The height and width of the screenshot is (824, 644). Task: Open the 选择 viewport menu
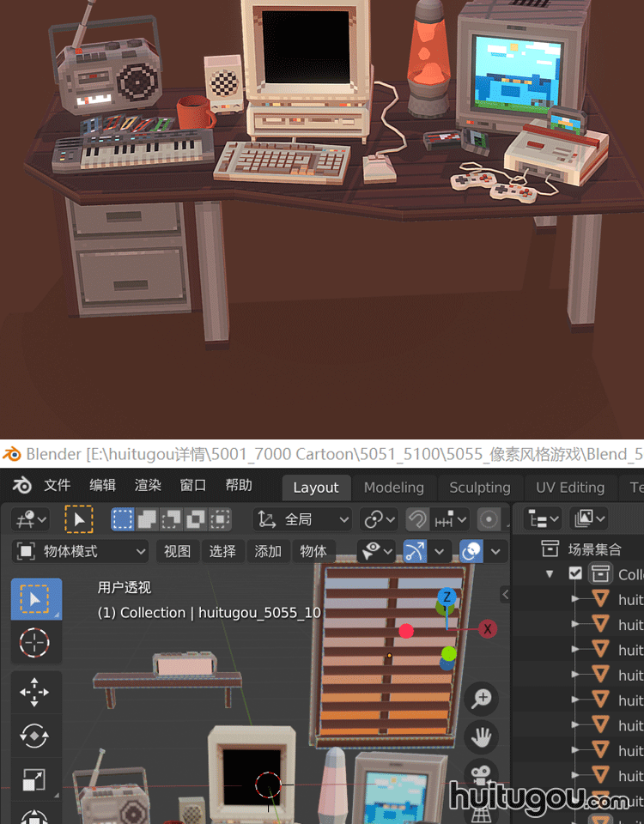click(222, 551)
